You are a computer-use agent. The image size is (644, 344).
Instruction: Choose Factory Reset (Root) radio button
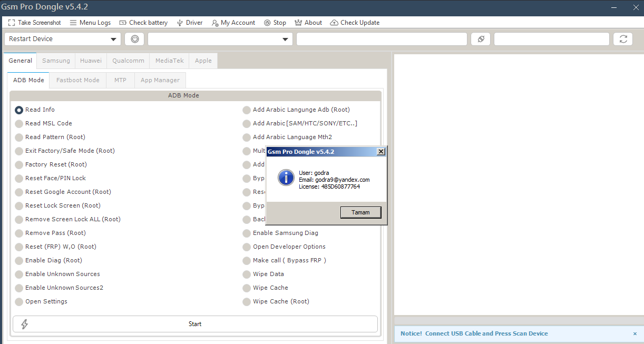19,164
